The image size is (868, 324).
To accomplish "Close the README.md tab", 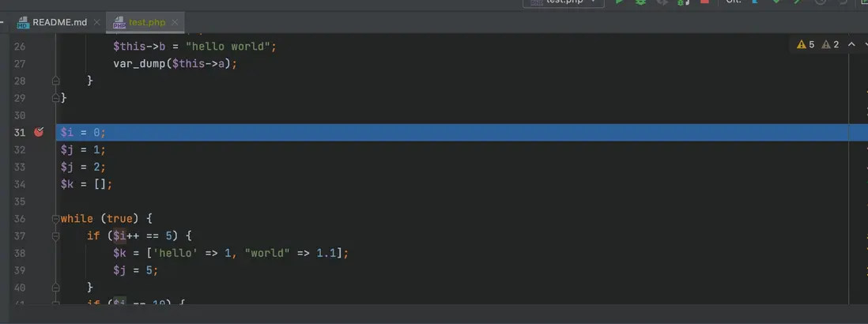I will pyautogui.click(x=97, y=23).
